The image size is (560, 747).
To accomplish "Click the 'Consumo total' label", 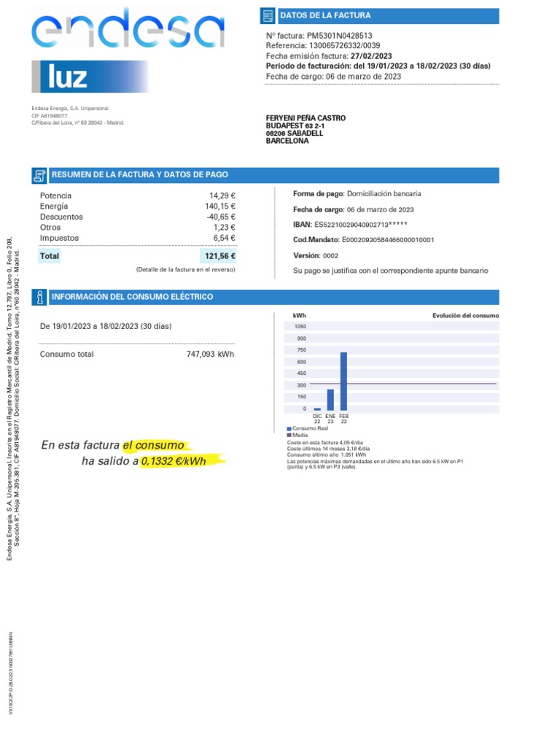I will (66, 354).
